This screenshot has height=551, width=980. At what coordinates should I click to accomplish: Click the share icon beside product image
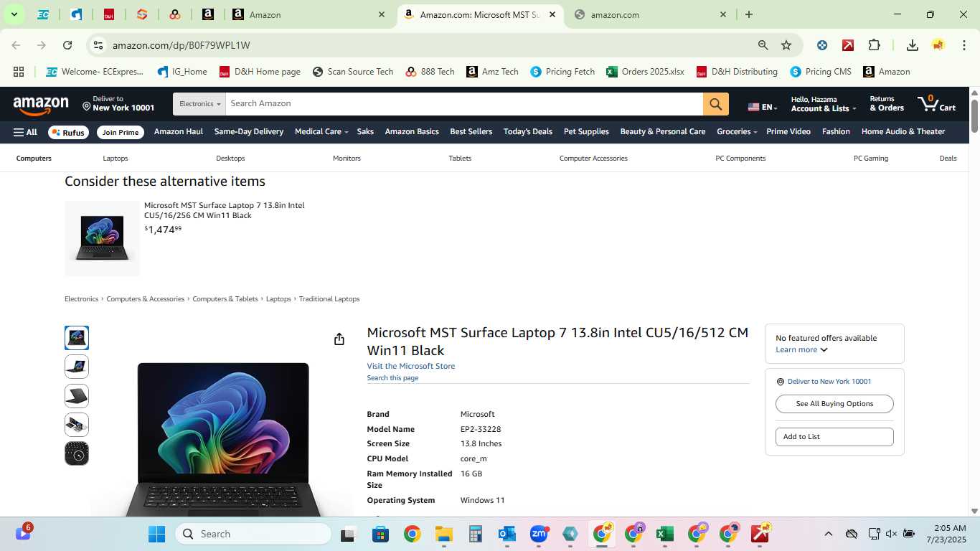tap(339, 339)
